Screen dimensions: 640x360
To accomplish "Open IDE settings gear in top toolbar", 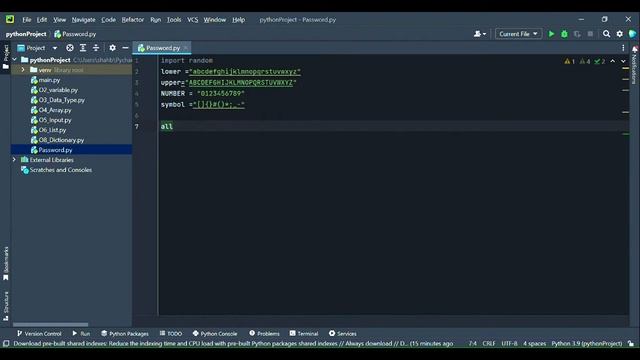I will click(x=620, y=34).
